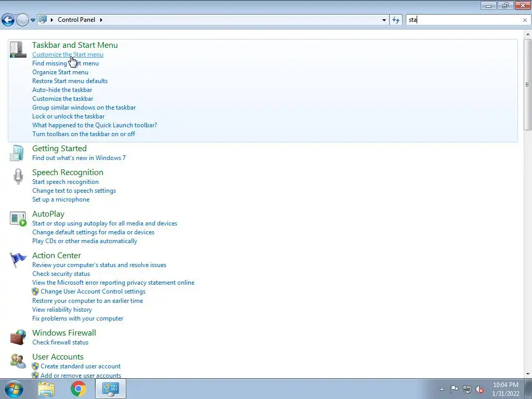The image size is (532, 399).
Task: Open Group similar windows on the taskbar
Action: tap(84, 108)
